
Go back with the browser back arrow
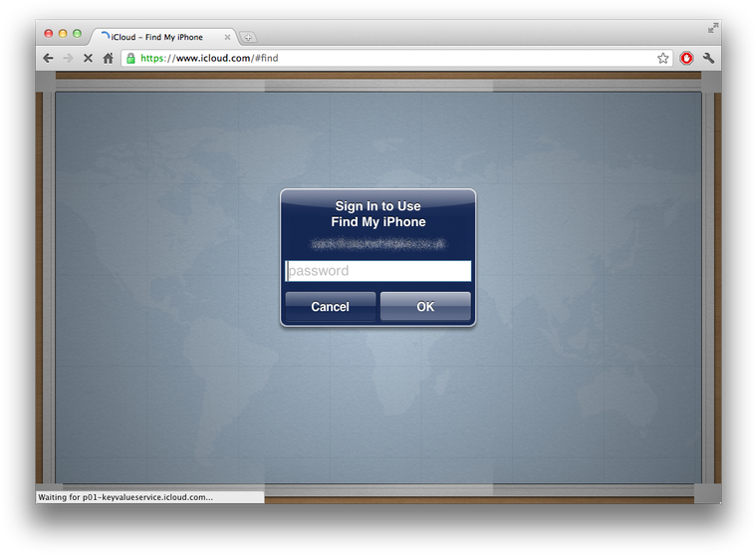click(x=48, y=59)
